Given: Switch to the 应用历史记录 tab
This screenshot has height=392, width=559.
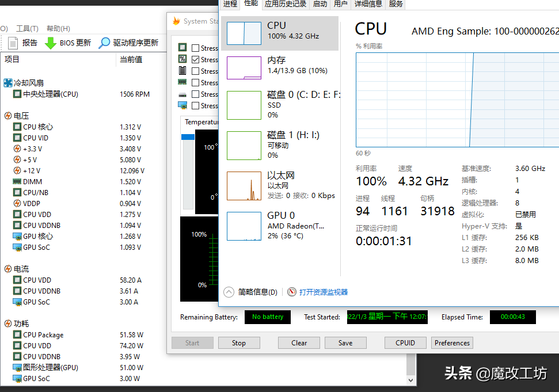Looking at the screenshot, I should tap(286, 4).
